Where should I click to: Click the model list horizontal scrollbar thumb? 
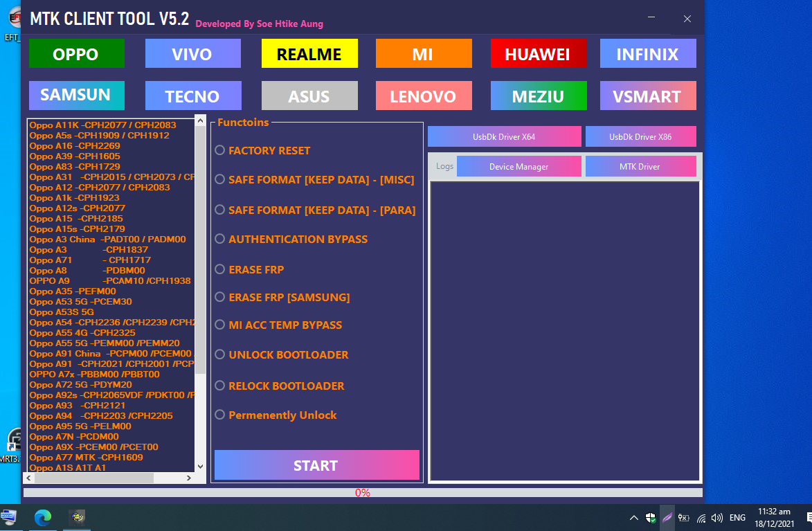tap(93, 478)
